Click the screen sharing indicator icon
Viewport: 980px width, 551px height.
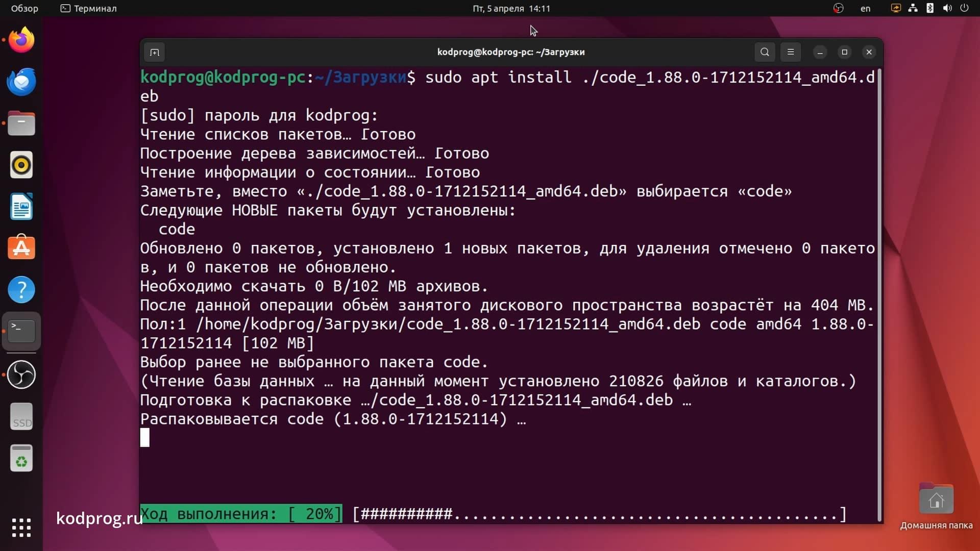pos(896,8)
